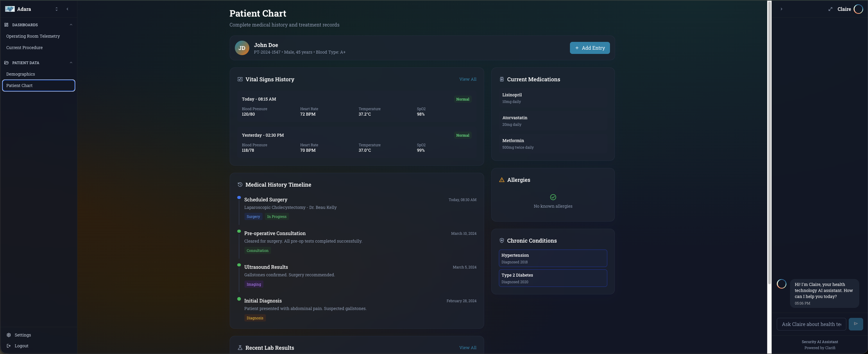Click the Adara logo icon
868x354 pixels.
point(10,9)
